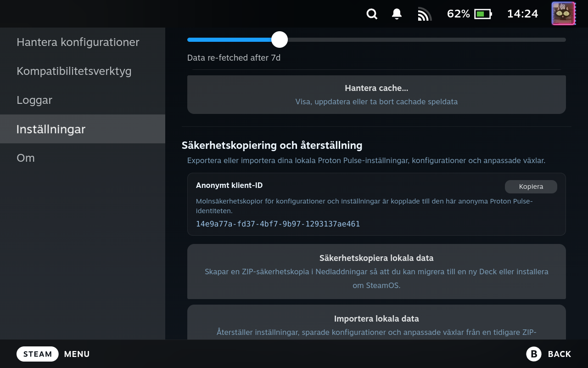Copy the anonymous client ID with Kopiera

[x=531, y=187]
